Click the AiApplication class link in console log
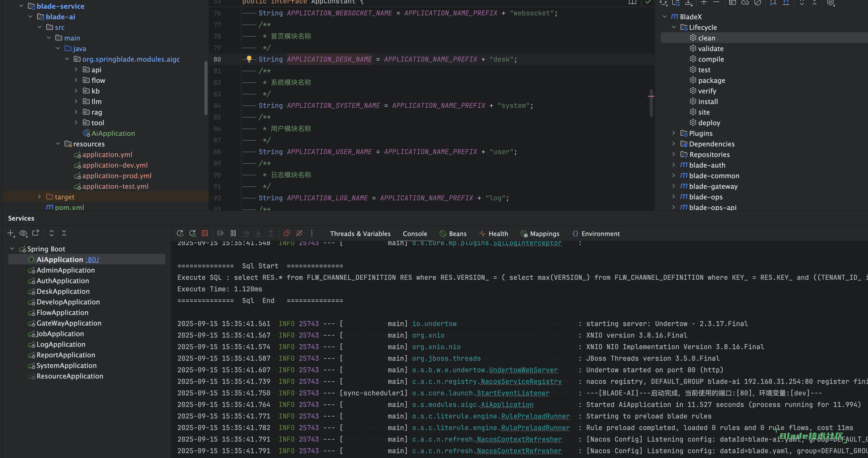 click(x=507, y=405)
